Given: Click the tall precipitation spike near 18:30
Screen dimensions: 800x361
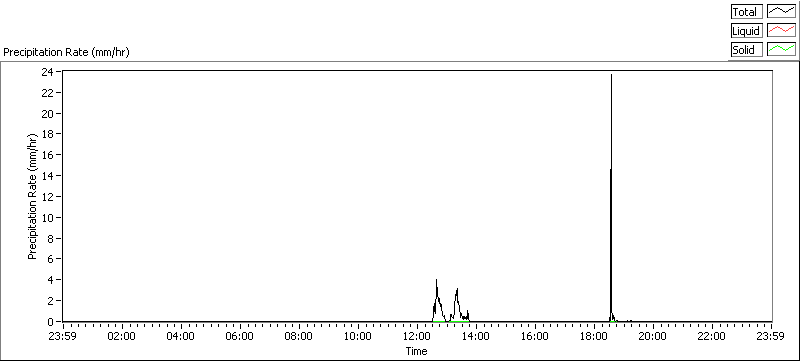Looking at the screenshot, I should (611, 198).
